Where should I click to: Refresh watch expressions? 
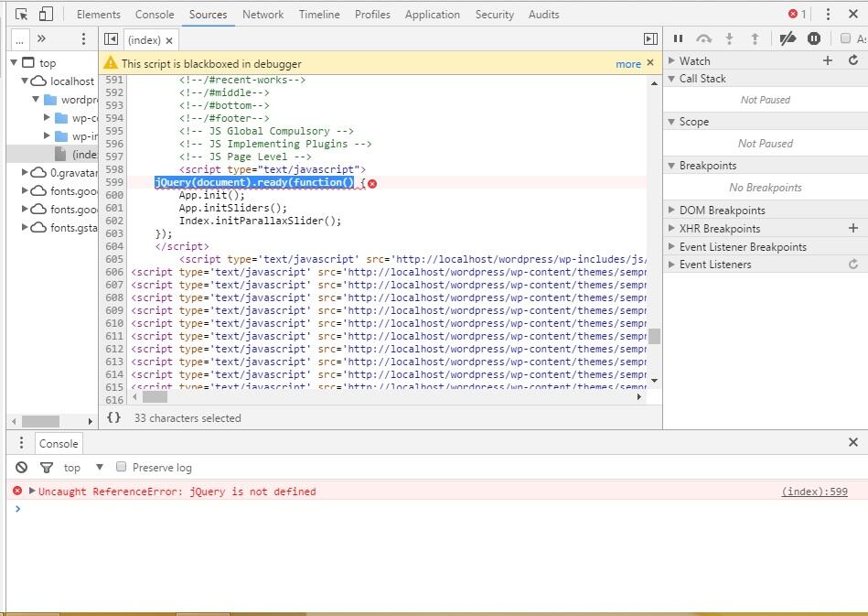pos(853,59)
